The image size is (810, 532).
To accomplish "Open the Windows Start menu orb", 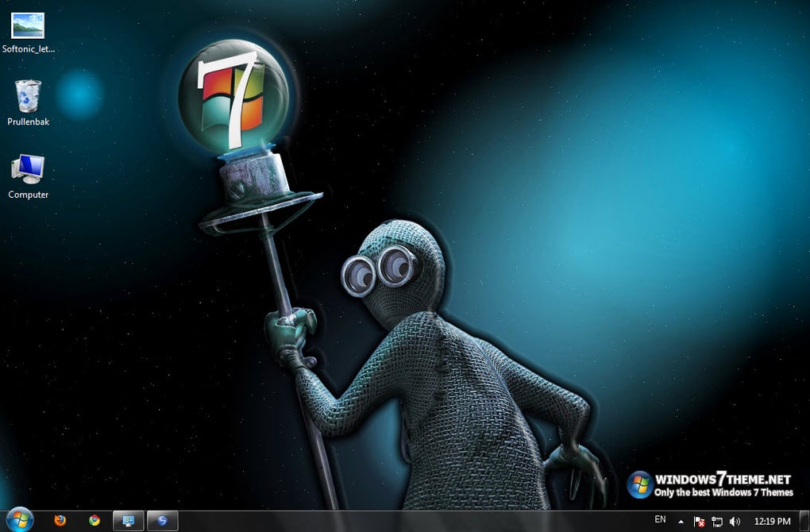I will [x=20, y=519].
